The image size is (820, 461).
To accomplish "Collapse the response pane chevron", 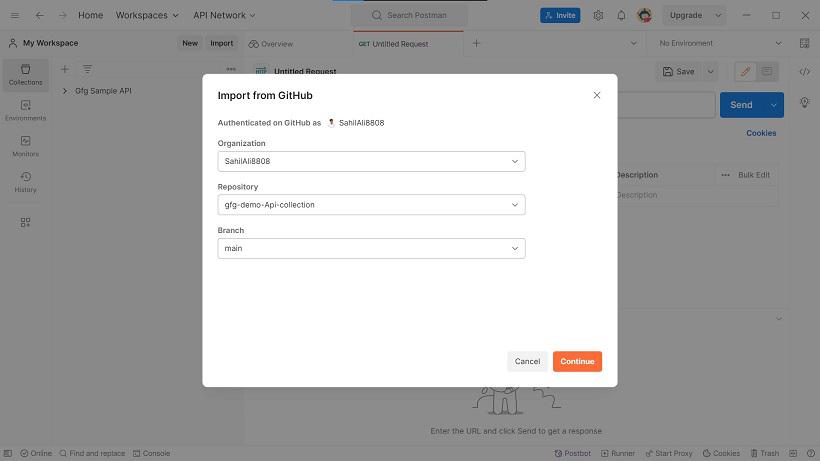I will tap(779, 318).
